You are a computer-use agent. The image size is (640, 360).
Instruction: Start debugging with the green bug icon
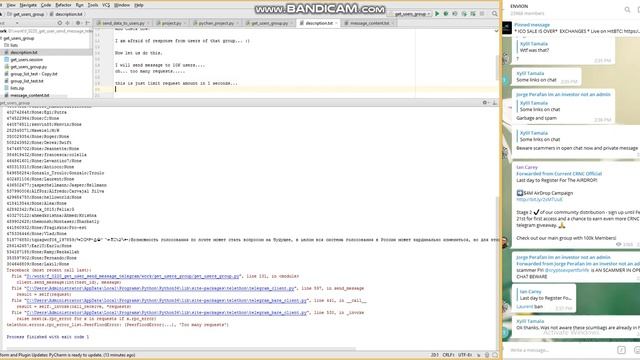pos(446,14)
